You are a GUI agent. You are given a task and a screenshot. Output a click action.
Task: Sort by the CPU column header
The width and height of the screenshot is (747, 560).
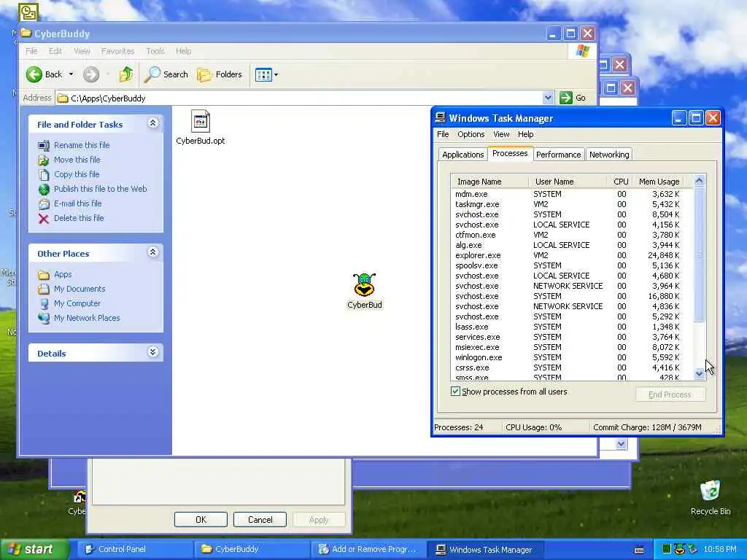pyautogui.click(x=620, y=182)
